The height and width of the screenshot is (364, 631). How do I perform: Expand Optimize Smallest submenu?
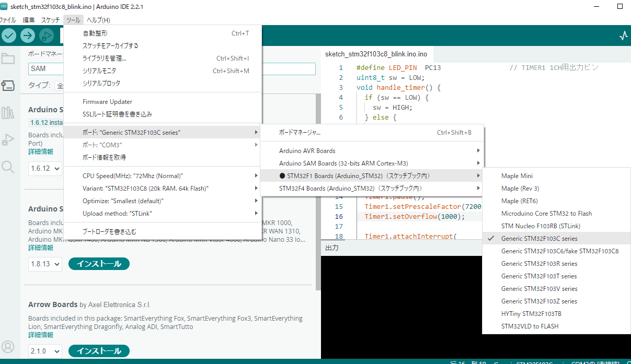(x=163, y=201)
